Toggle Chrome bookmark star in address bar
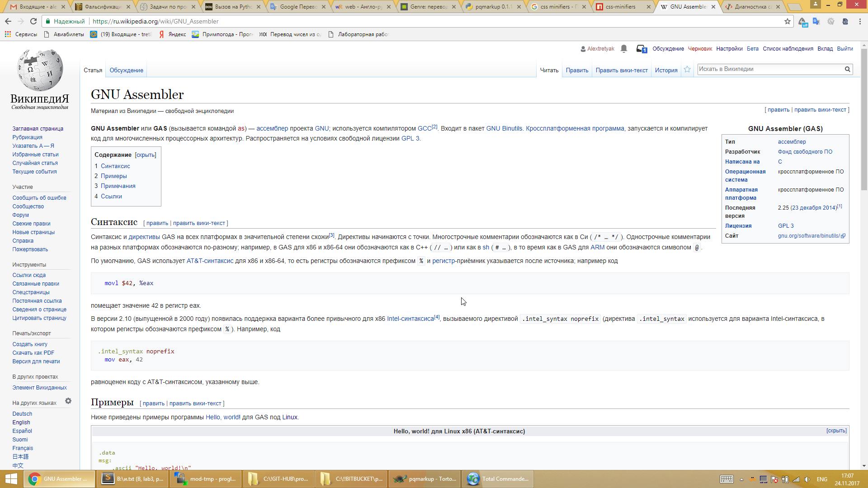 point(788,21)
